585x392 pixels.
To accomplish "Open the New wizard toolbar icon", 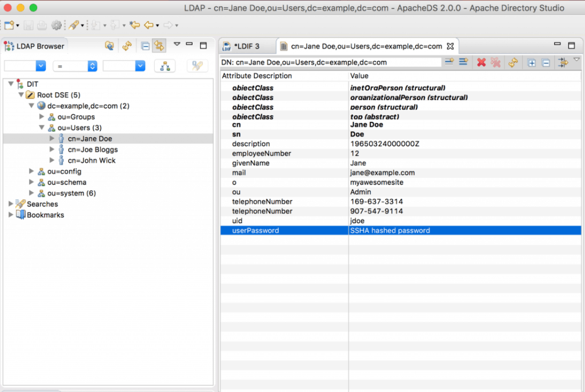I will point(9,25).
